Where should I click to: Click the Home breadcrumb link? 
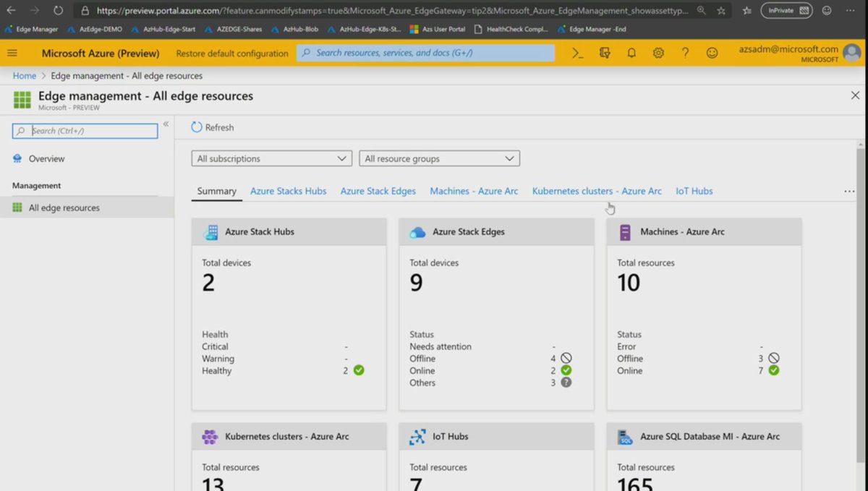pyautogui.click(x=25, y=76)
